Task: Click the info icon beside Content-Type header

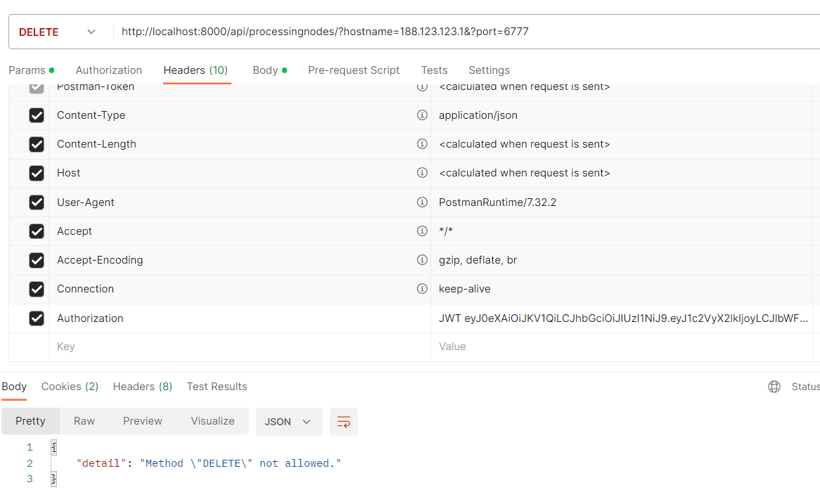Action: (x=422, y=115)
